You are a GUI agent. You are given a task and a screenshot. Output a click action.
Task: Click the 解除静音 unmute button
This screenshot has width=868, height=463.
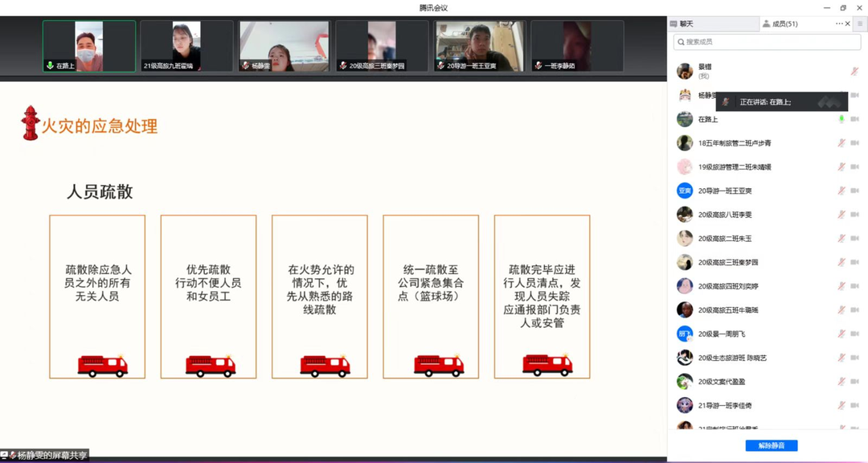click(772, 445)
